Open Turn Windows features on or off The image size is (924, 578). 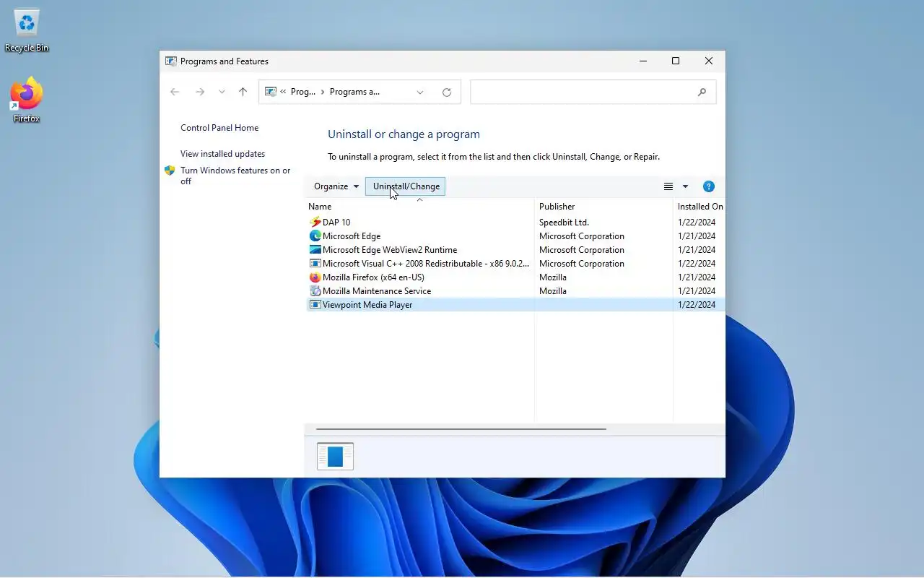[x=235, y=176]
